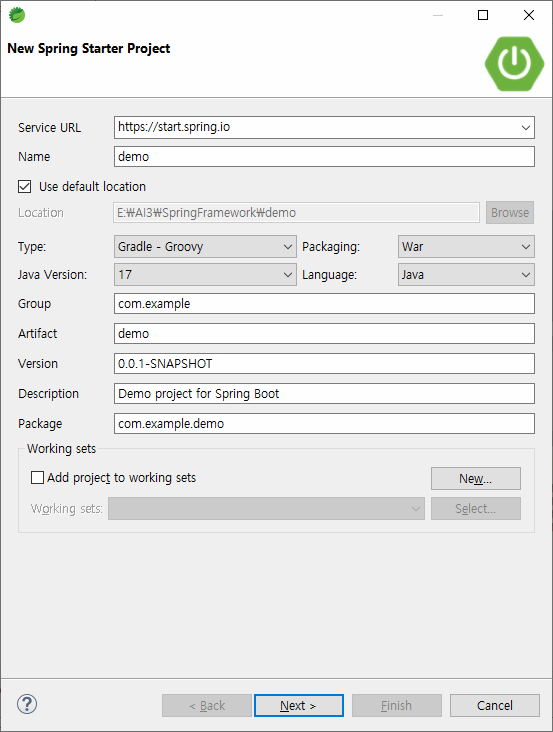
Task: Click the New Spring Starter Project heading
Action: pyautogui.click(x=89, y=49)
